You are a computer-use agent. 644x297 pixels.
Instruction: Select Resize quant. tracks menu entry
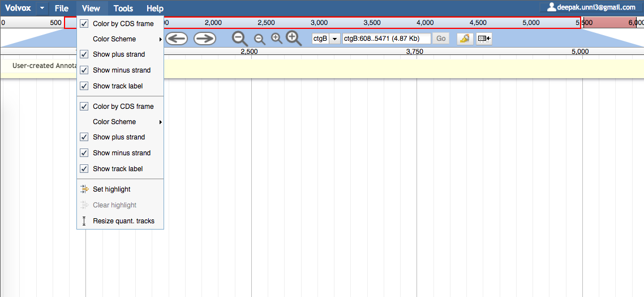click(x=120, y=221)
